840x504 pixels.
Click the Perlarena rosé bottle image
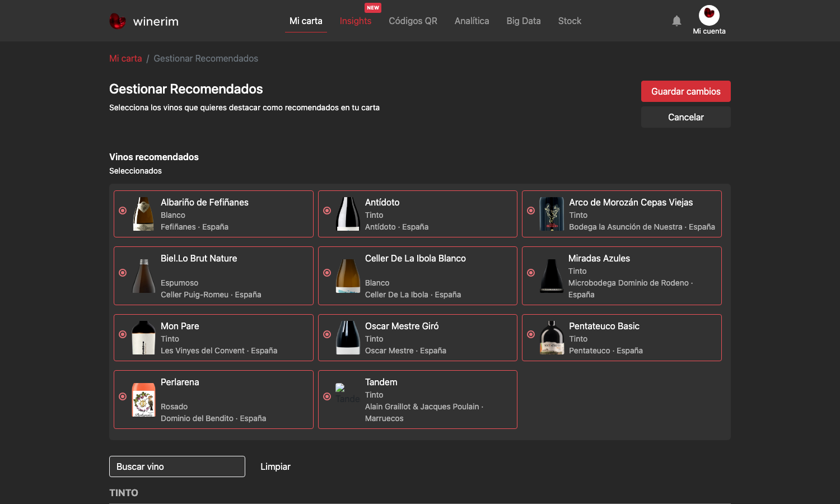(143, 399)
